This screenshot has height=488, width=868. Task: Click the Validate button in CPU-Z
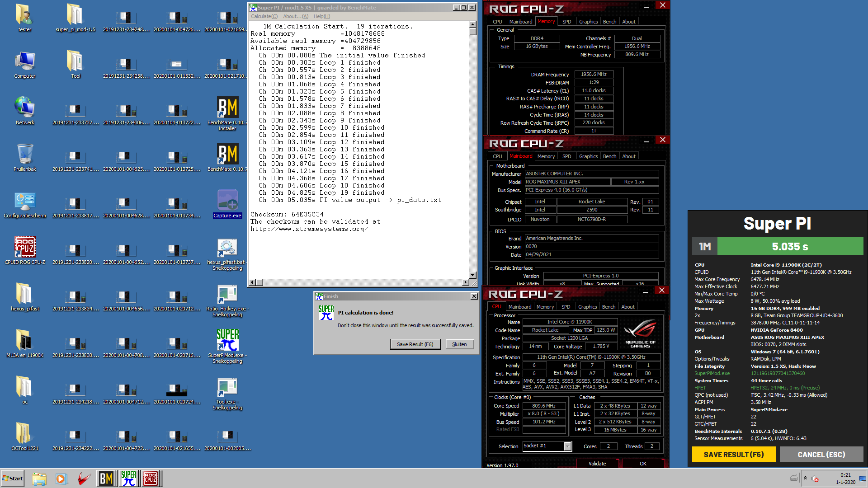click(x=597, y=464)
